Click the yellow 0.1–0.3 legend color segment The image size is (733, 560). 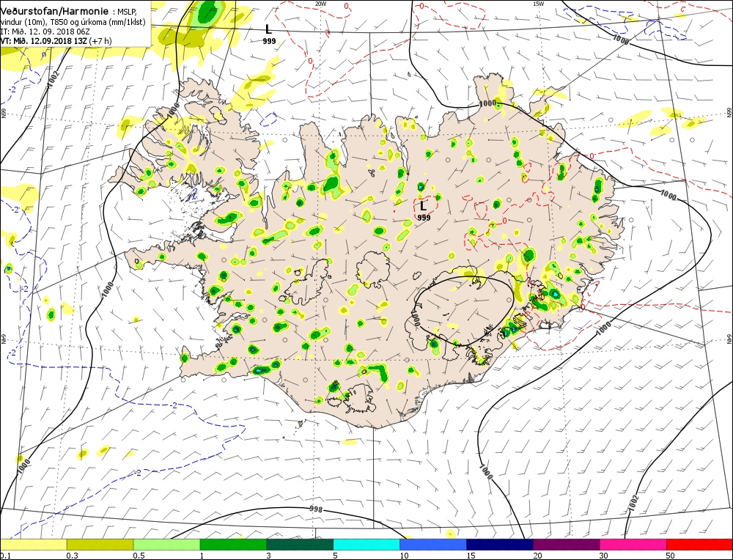33,545
